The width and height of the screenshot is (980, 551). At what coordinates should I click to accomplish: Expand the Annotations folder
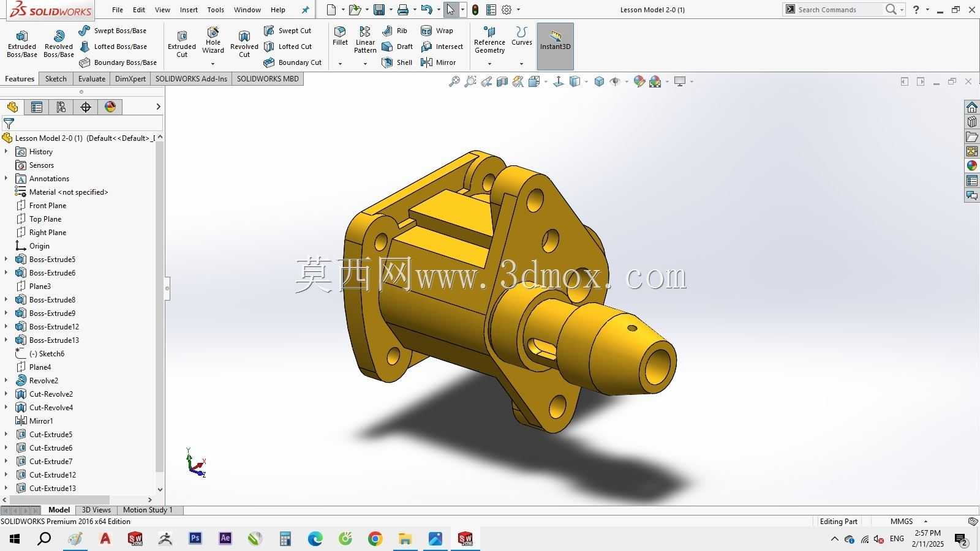click(x=6, y=179)
